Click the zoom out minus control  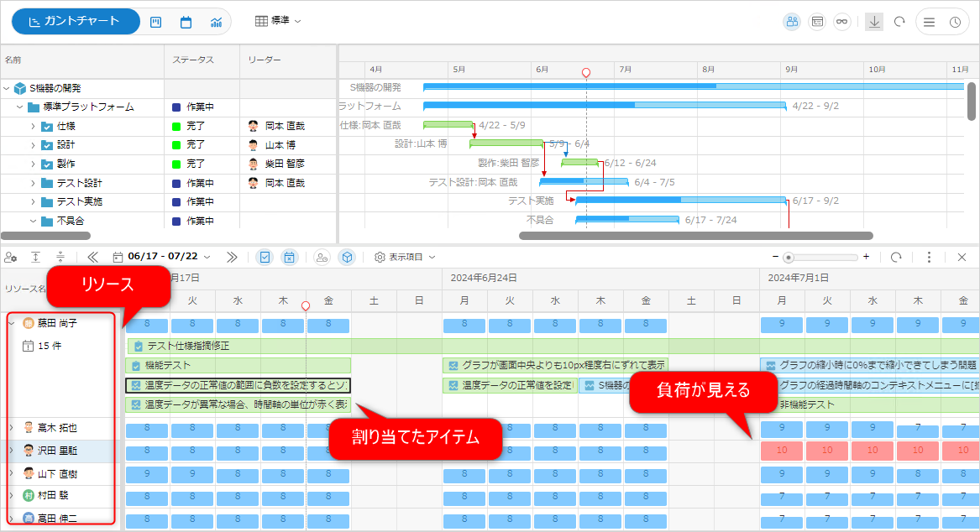click(777, 257)
